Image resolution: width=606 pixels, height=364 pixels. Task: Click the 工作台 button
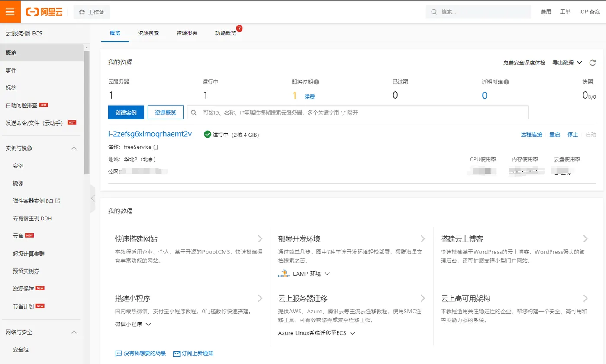pyautogui.click(x=91, y=12)
